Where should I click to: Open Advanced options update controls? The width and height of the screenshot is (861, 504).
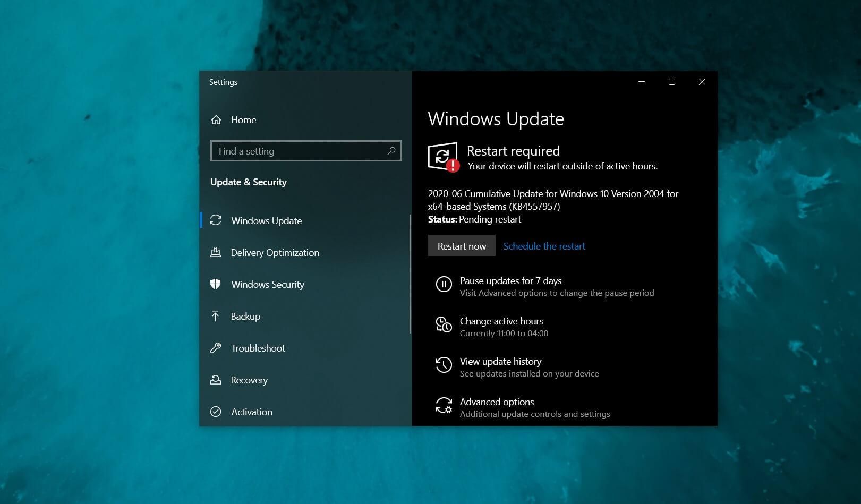pyautogui.click(x=497, y=402)
